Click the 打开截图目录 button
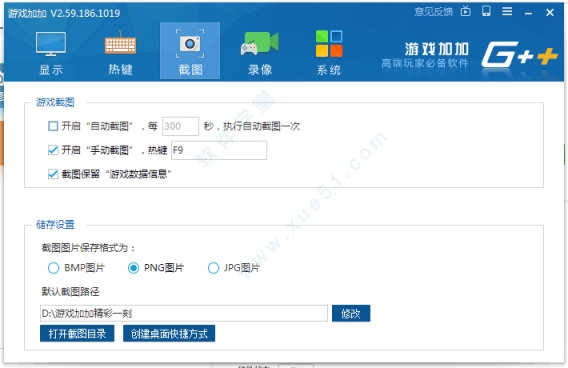 tap(77, 333)
